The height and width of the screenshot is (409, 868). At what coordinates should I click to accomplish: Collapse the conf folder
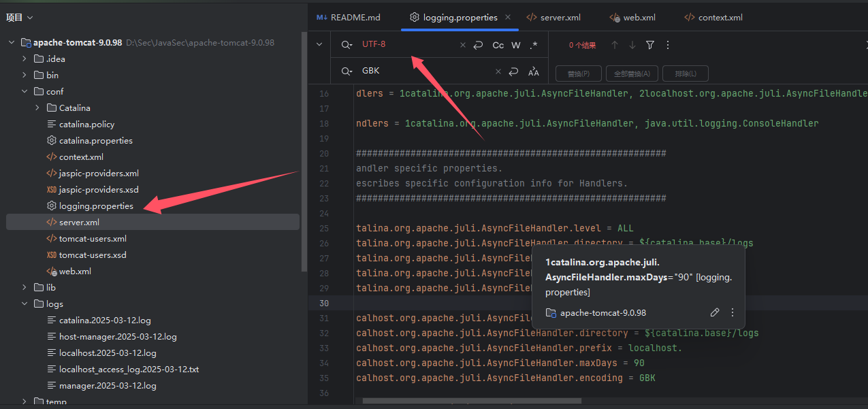click(25, 91)
